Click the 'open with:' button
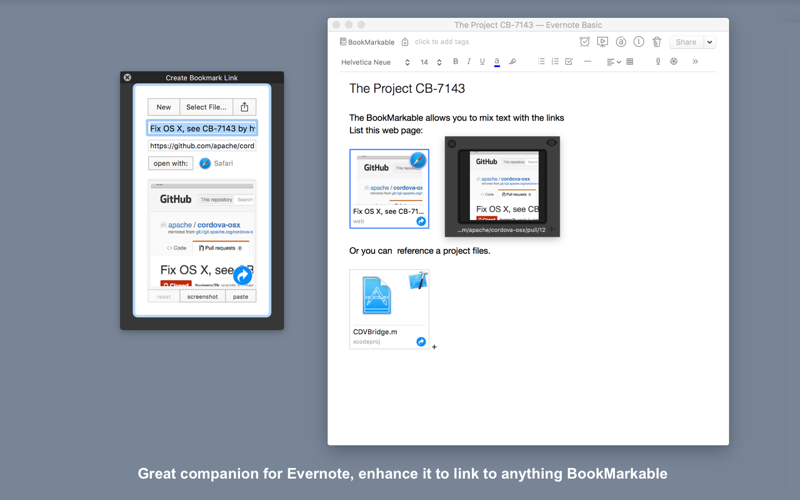The image size is (800, 500). pos(170,163)
